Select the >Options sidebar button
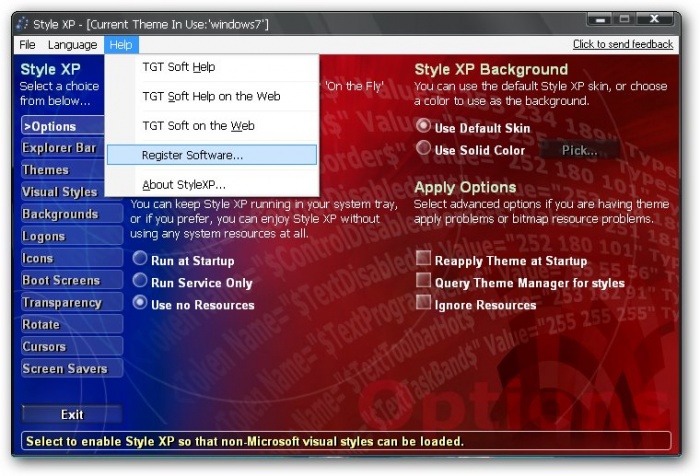Viewport: 700px width, 476px height. tap(62, 126)
